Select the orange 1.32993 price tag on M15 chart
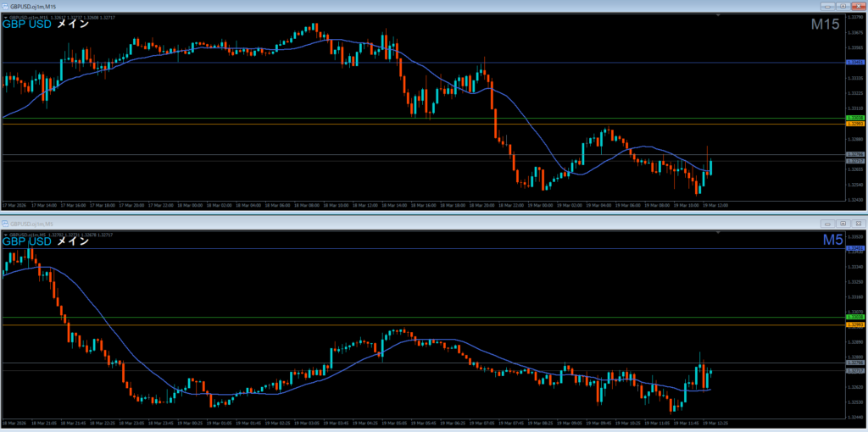This screenshot has width=868, height=432. pyautogui.click(x=855, y=125)
